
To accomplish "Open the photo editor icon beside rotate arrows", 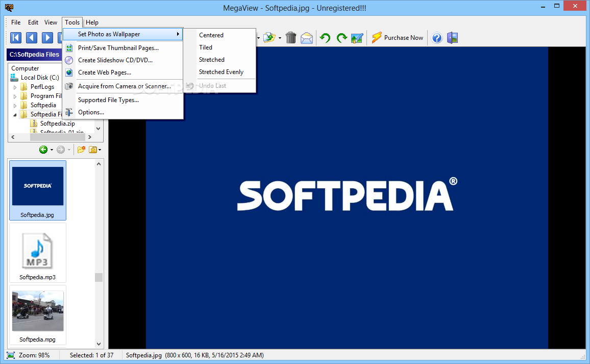I will pos(357,38).
